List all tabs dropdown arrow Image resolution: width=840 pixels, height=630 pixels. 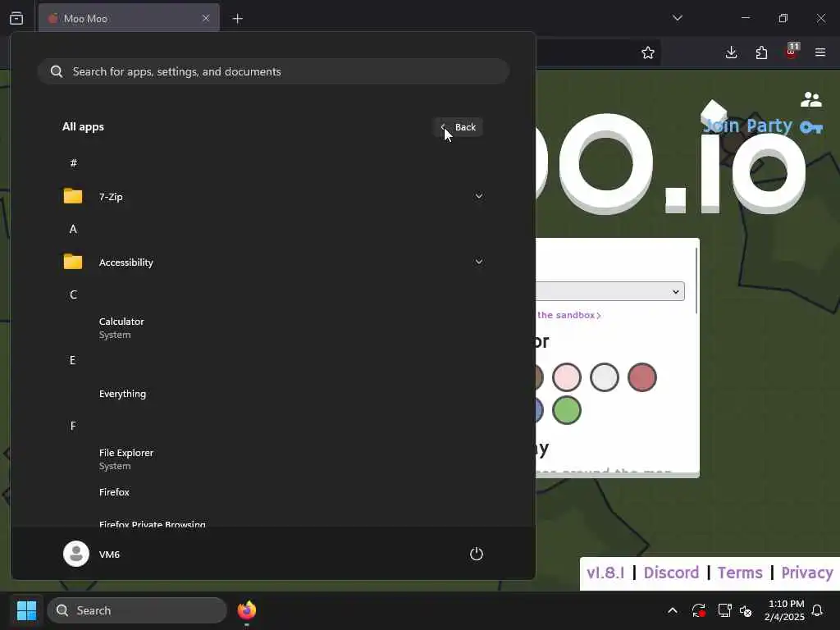click(678, 18)
